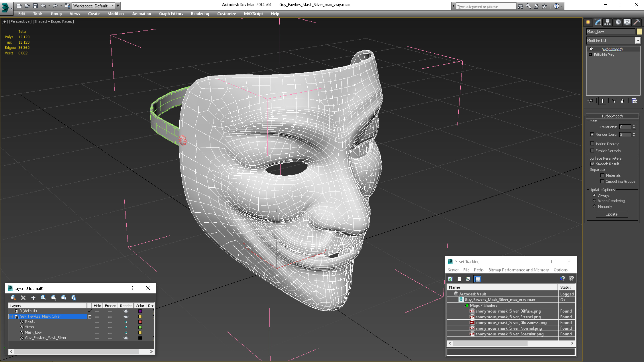Click Configure Modifier Sets icon
644x362 pixels.
(x=634, y=101)
